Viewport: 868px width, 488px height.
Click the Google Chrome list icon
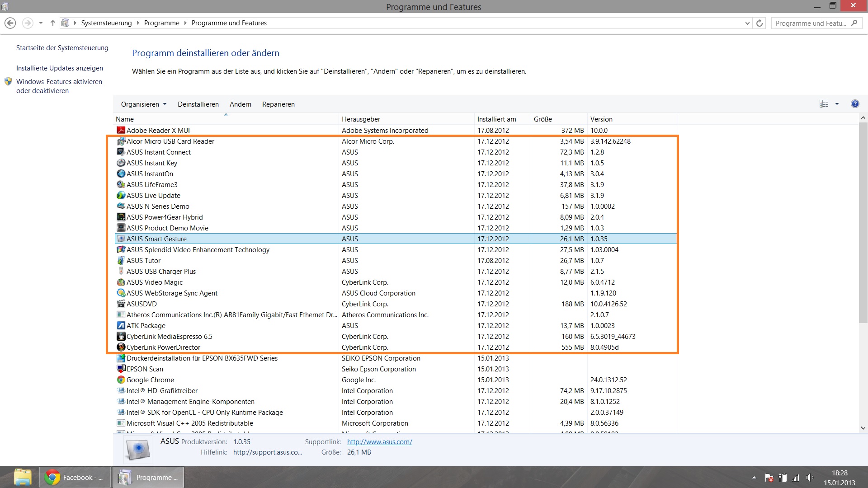(121, 380)
